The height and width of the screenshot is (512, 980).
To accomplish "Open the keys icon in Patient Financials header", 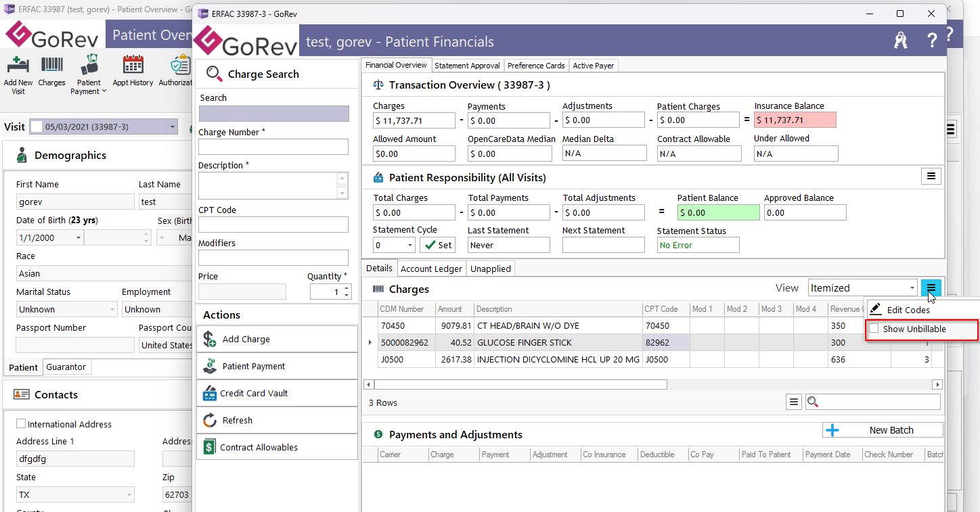I will click(x=900, y=41).
